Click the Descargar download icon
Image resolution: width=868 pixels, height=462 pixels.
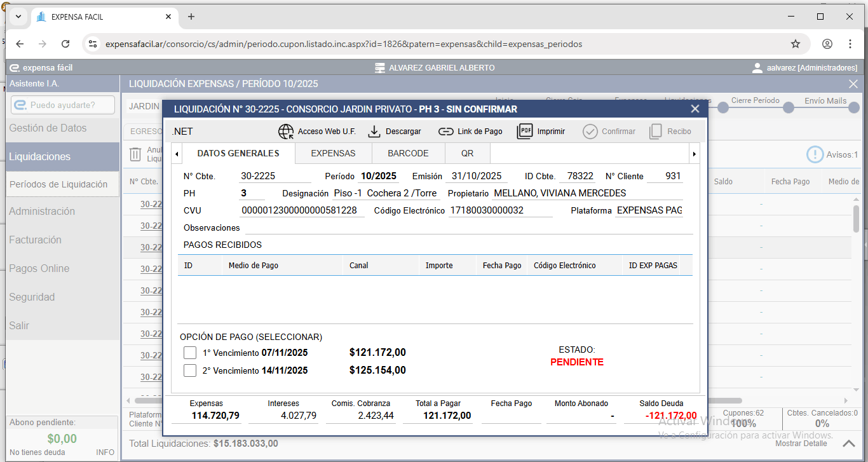point(374,132)
